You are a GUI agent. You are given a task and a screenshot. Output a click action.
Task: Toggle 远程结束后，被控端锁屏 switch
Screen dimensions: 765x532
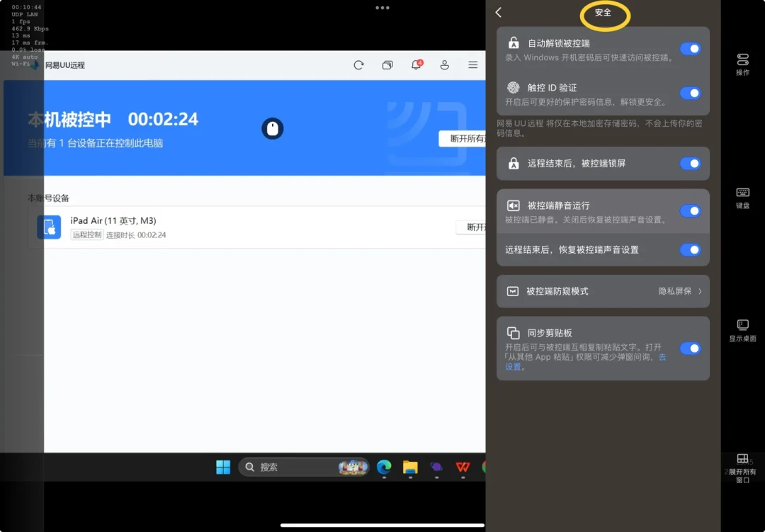[x=691, y=164]
